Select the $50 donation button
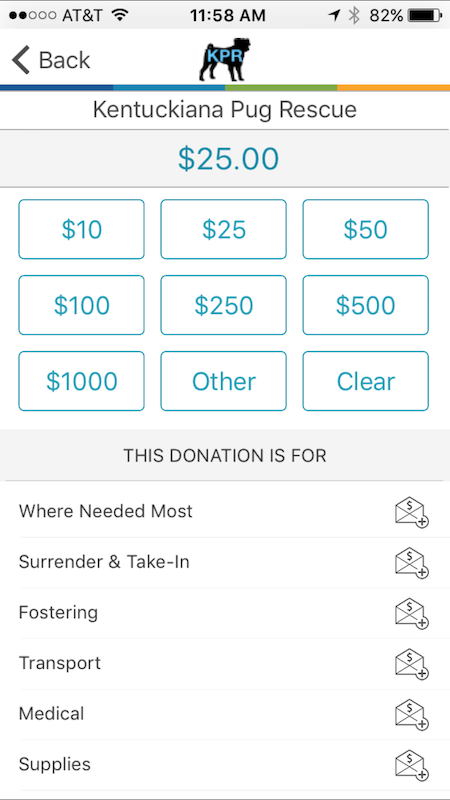The height and width of the screenshot is (800, 450). pos(365,229)
